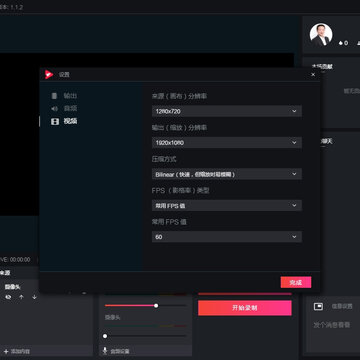Open the 常用 FPS 值 type dropdown
The height and width of the screenshot is (360, 360).
(x=227, y=205)
